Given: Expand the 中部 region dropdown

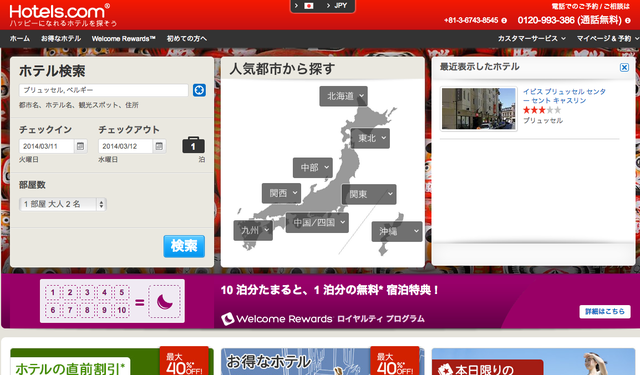Looking at the screenshot, I should [x=313, y=168].
